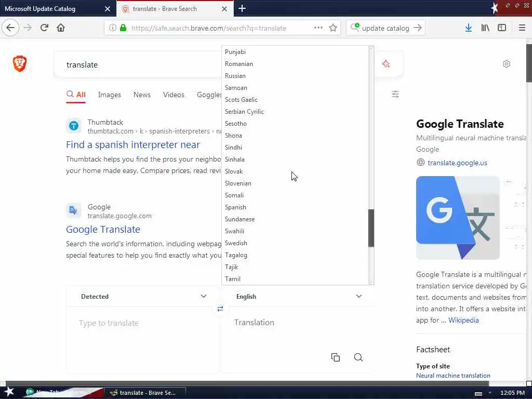Select the All results tab
The height and width of the screenshot is (399, 532).
click(x=76, y=95)
